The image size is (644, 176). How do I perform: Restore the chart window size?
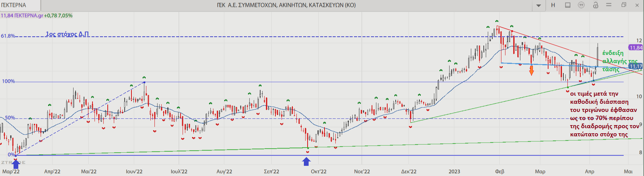click(x=624, y=5)
